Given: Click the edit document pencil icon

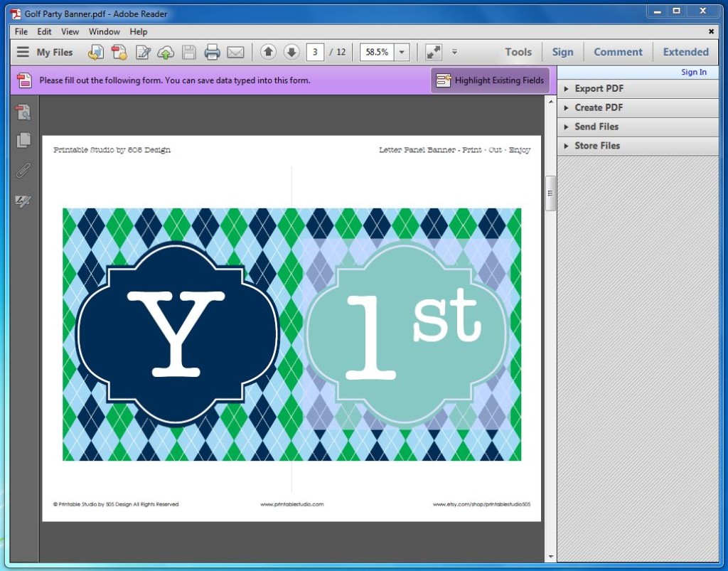Looking at the screenshot, I should [142, 51].
